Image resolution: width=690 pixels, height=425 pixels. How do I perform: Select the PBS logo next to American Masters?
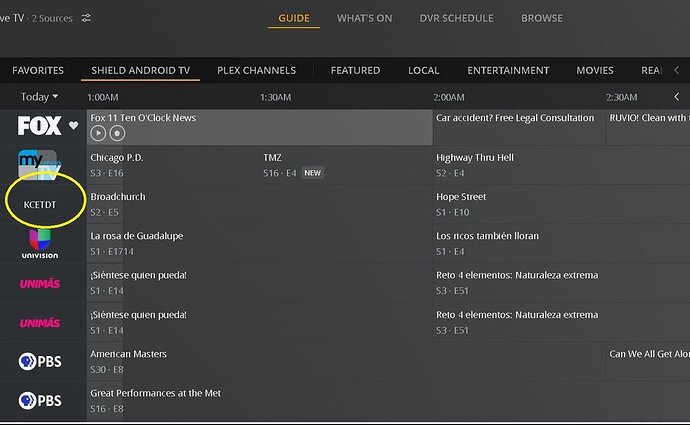click(x=40, y=362)
